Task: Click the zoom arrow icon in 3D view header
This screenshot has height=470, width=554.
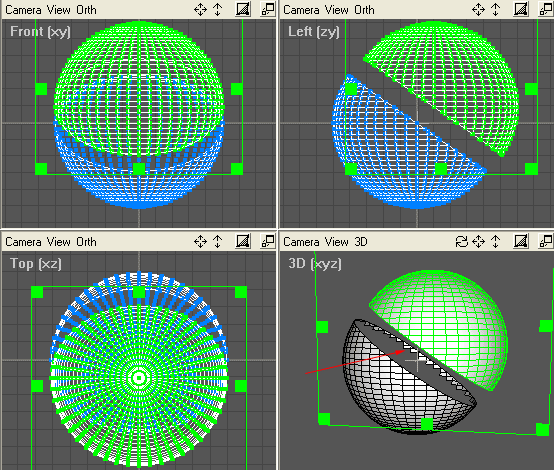Action: point(496,242)
